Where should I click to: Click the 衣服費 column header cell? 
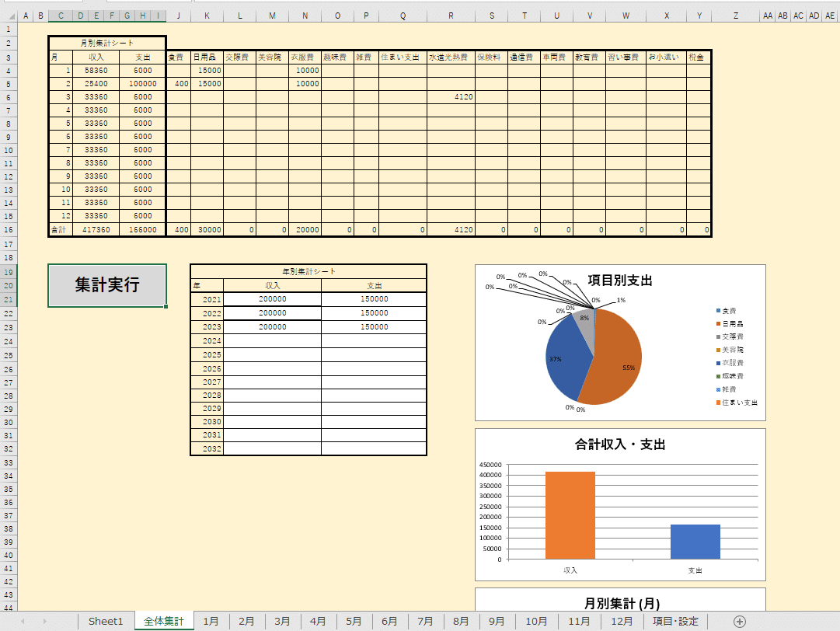[305, 58]
